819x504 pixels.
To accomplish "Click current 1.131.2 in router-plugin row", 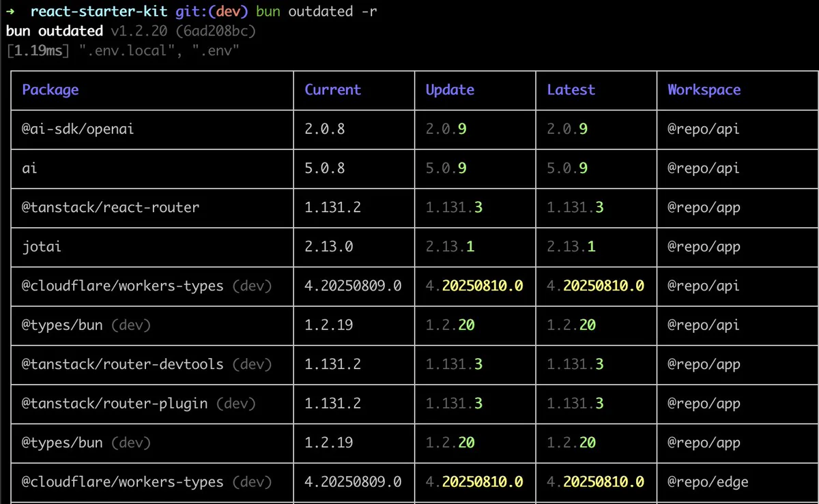I will (333, 403).
